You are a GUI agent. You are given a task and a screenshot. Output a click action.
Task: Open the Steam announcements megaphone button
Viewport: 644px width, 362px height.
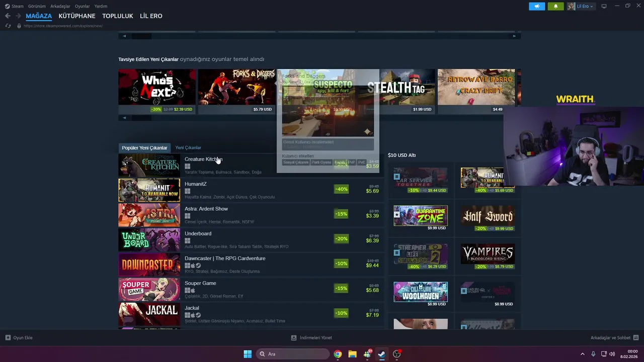537,6
